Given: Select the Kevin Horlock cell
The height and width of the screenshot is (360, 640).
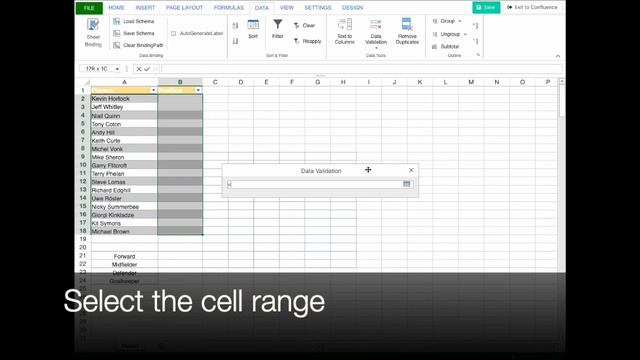Looking at the screenshot, I should 124,99.
